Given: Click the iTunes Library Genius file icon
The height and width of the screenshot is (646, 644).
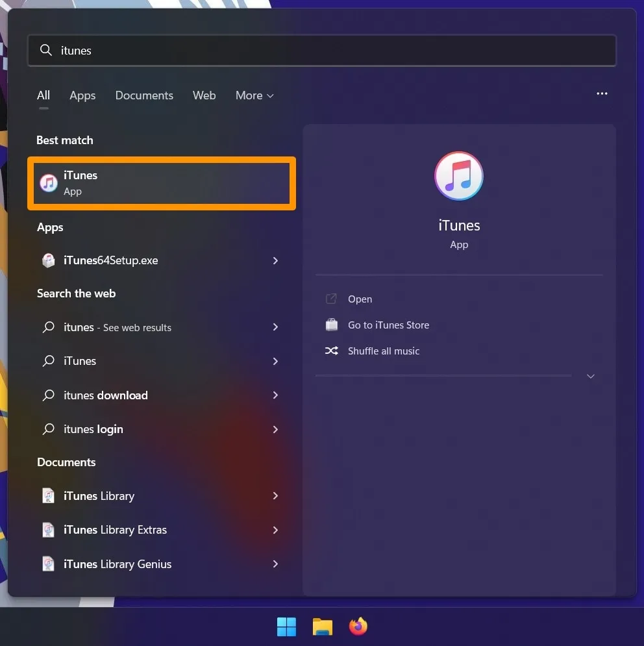Looking at the screenshot, I should coord(48,564).
